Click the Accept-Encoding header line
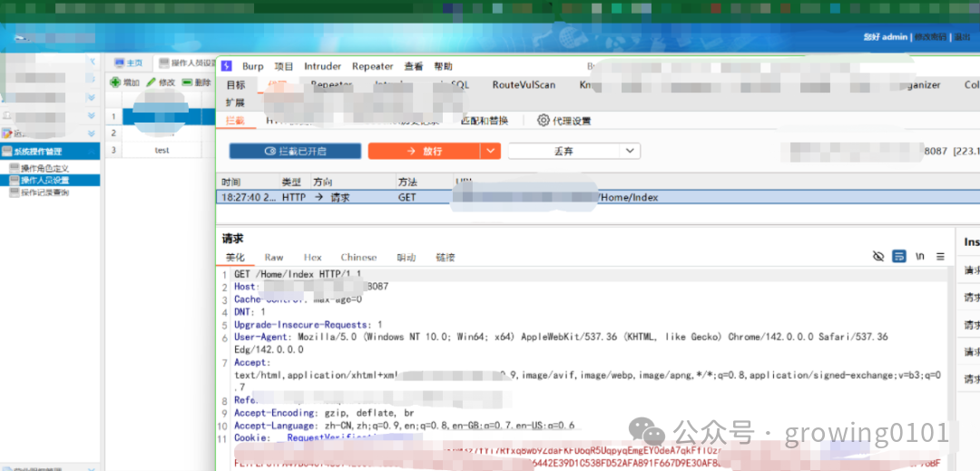Viewport: 980px width, 471px height. 324,413
